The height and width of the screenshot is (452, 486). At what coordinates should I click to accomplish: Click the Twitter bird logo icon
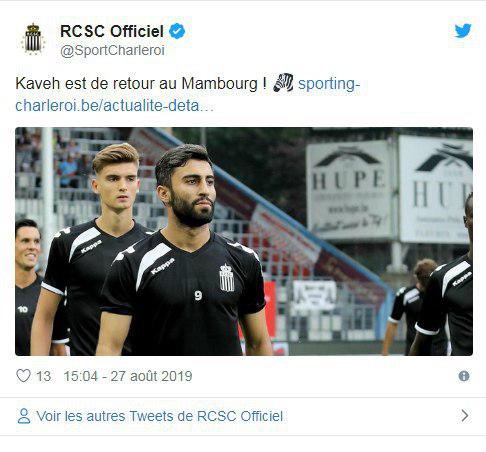pos(463,31)
